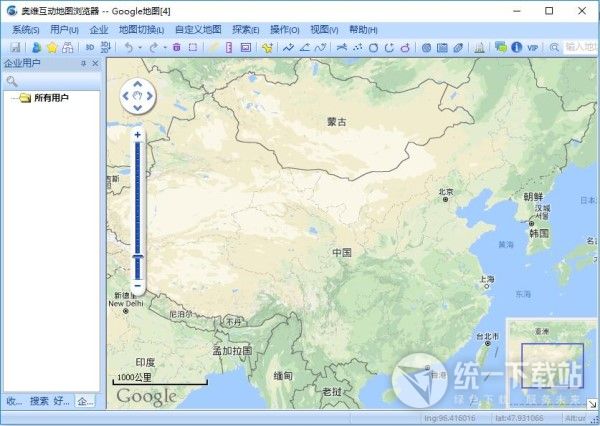
Task: Select the draw polyline track tool
Action: [288, 47]
